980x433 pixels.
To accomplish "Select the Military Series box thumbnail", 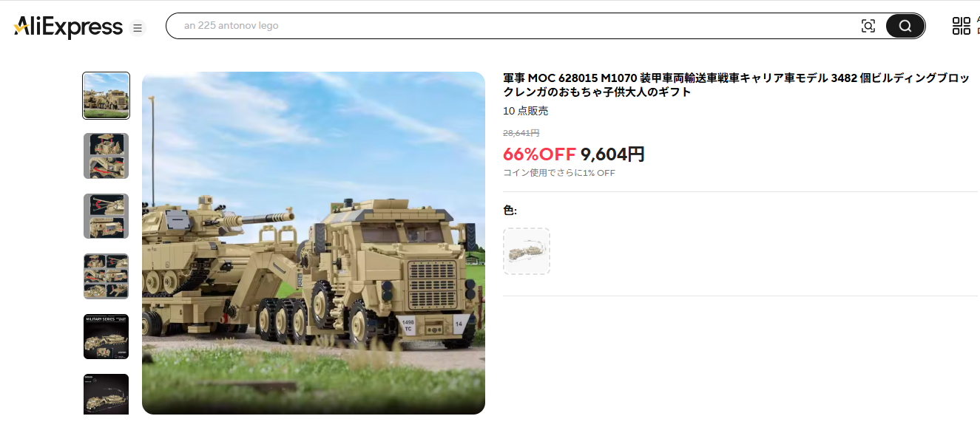I will click(107, 336).
